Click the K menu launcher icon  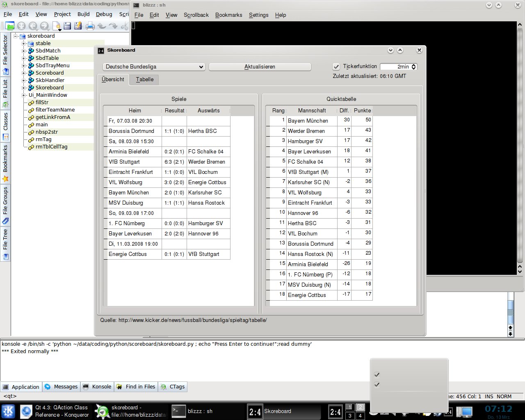tap(8, 411)
